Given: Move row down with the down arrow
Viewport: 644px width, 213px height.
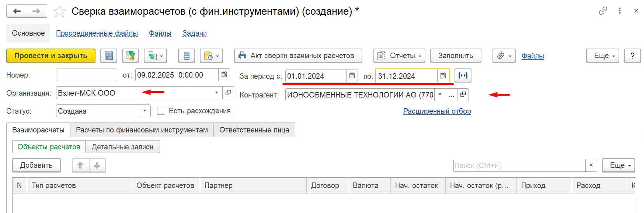Looking at the screenshot, I should [x=97, y=165].
